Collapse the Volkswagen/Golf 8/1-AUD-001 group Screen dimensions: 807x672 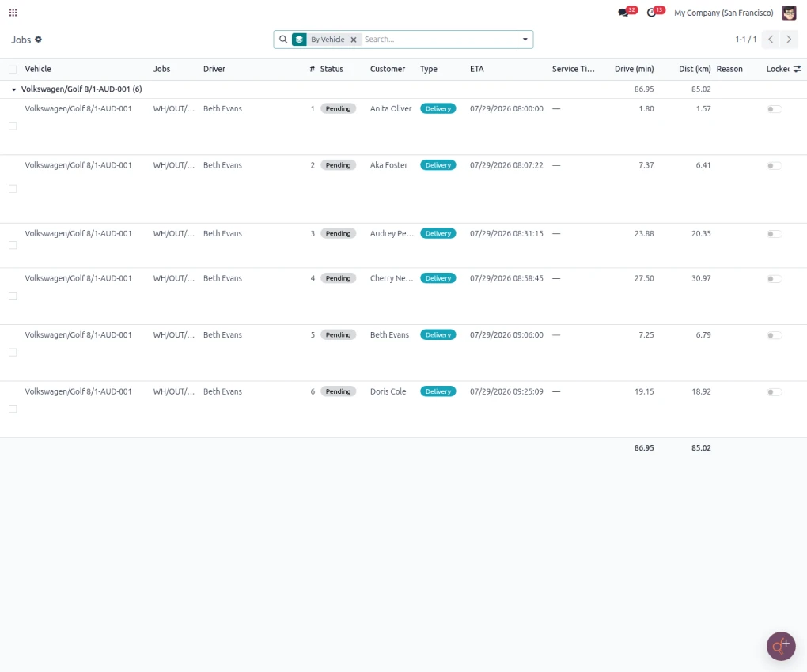[x=14, y=89]
